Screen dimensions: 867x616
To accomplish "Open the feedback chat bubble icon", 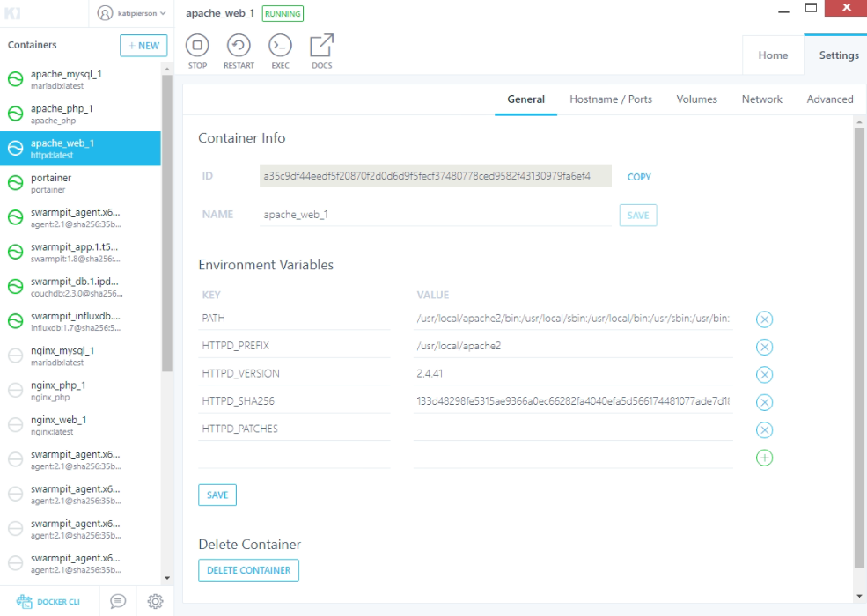I will pos(118,601).
